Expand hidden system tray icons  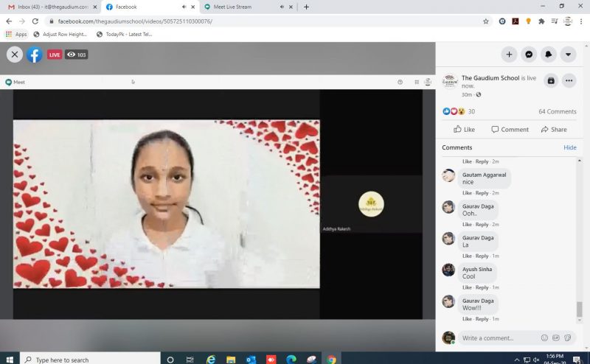pos(516,360)
